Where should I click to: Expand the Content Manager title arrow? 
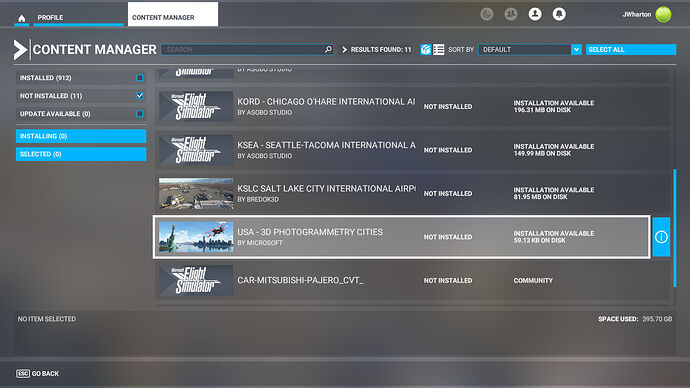tap(20, 50)
